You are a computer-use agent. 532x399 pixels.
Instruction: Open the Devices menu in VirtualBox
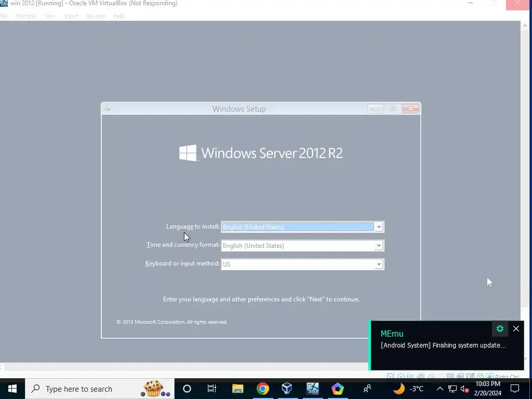pos(96,16)
